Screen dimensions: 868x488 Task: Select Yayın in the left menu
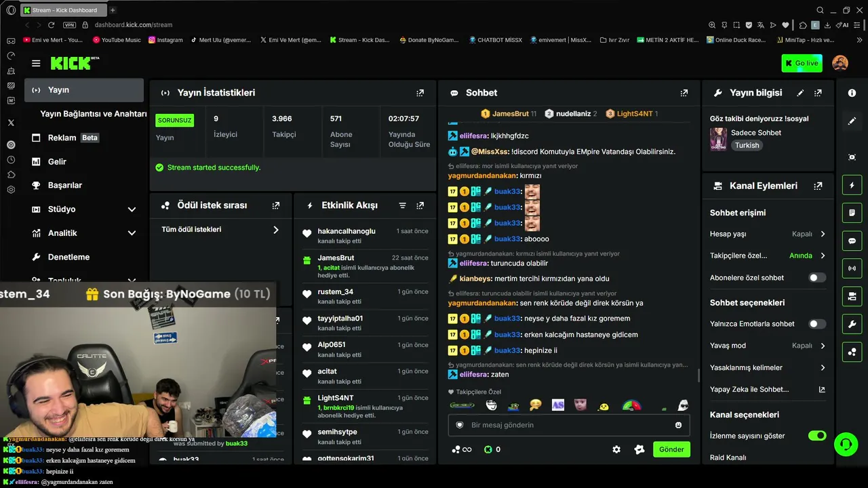84,90
